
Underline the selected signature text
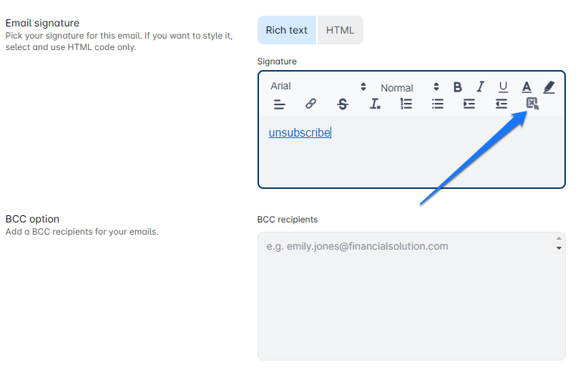pyautogui.click(x=504, y=87)
